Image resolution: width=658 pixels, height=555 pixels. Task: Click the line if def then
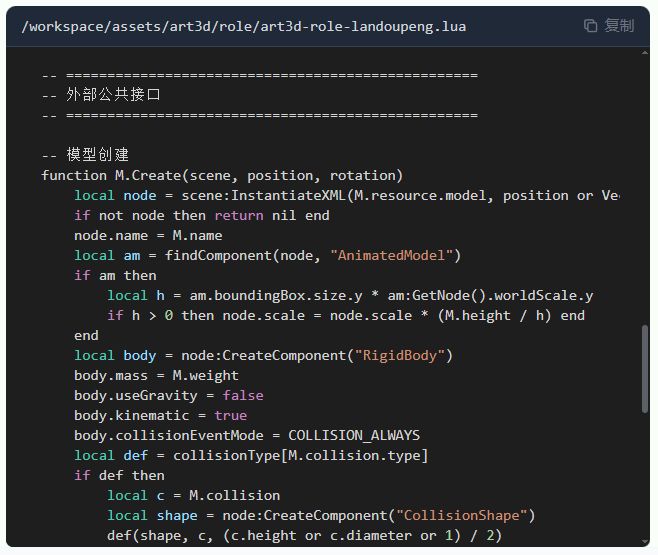tap(119, 475)
